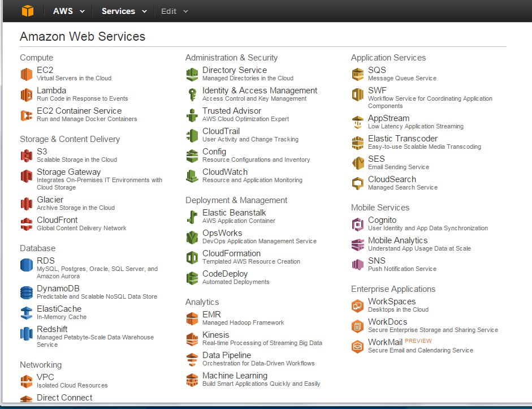Select the Machine Learning service
Viewport: 532px width, 409px height.
235,375
